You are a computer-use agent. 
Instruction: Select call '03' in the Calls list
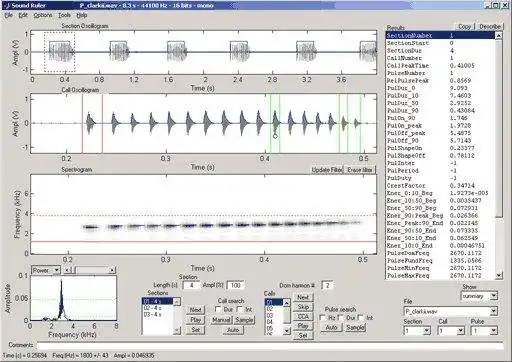274,315
